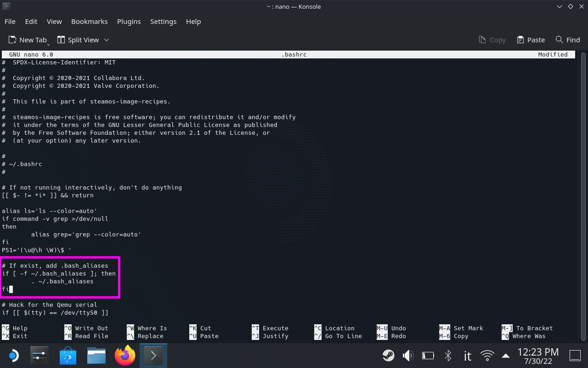
Task: Open the Plugins menu
Action: click(129, 21)
